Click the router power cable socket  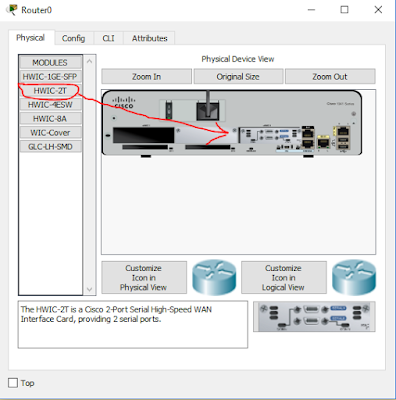(208, 111)
